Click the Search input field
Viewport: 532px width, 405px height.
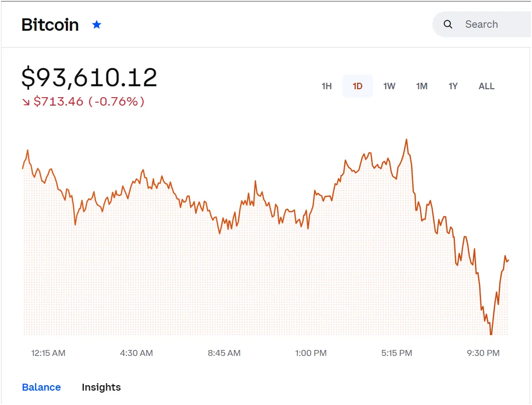pyautogui.click(x=483, y=24)
